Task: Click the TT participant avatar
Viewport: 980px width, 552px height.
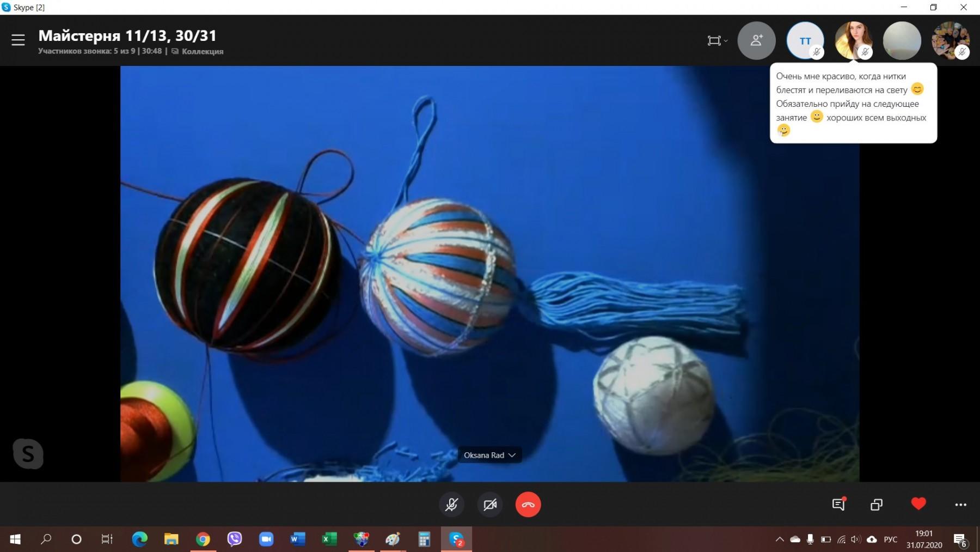Action: [x=805, y=41]
